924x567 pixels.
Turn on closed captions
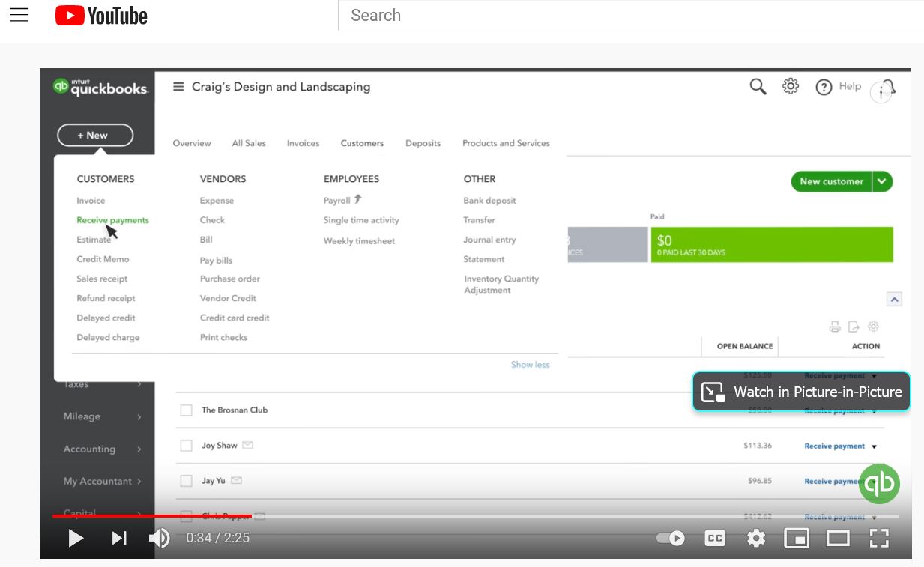[x=716, y=538]
